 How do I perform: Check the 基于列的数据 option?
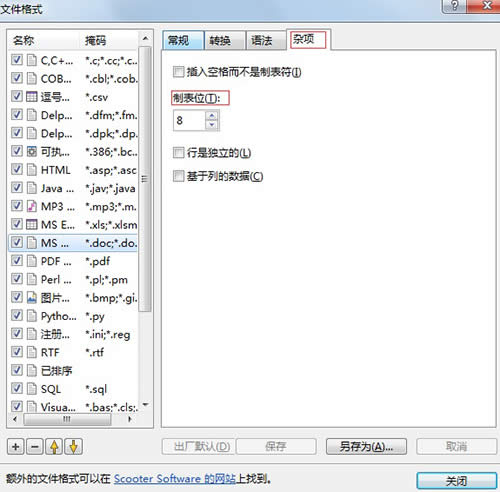(x=178, y=176)
